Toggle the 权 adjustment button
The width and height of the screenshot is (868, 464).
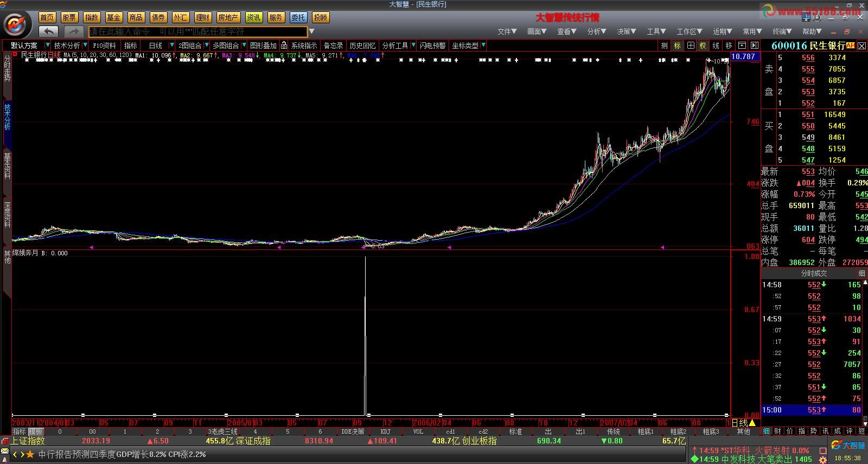point(703,46)
